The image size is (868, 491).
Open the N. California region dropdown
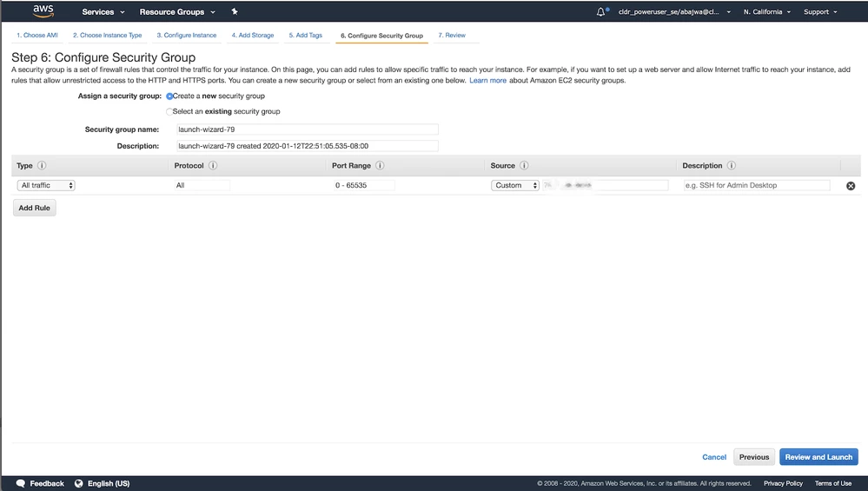click(x=766, y=11)
